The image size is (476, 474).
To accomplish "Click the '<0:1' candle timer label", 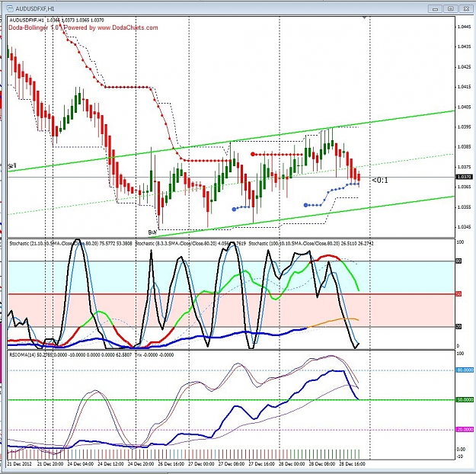I will tap(380, 180).
